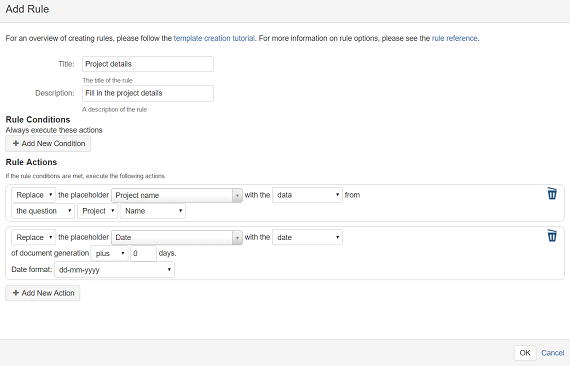The width and height of the screenshot is (570, 366).
Task: Open the 'data' source dropdown
Action: (x=307, y=195)
